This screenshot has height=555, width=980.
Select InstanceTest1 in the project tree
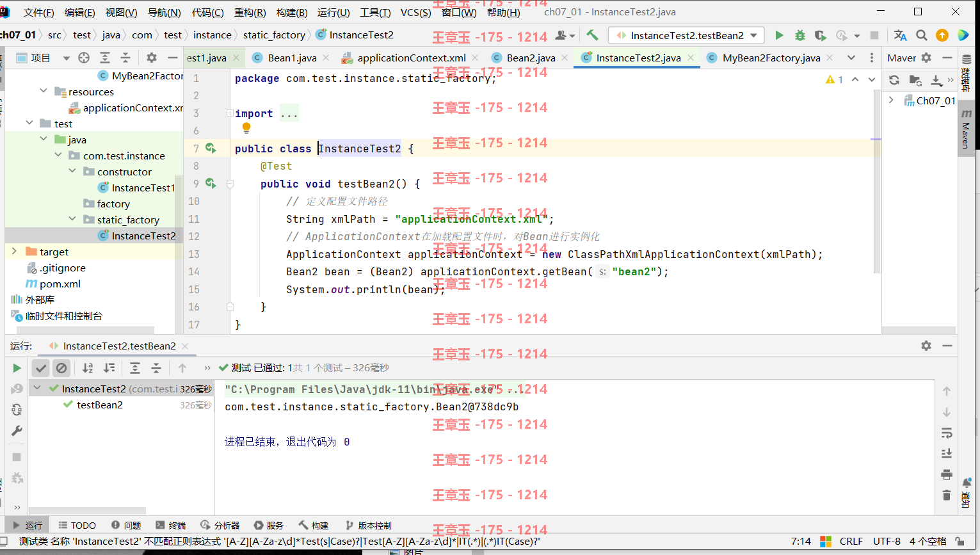tap(143, 188)
